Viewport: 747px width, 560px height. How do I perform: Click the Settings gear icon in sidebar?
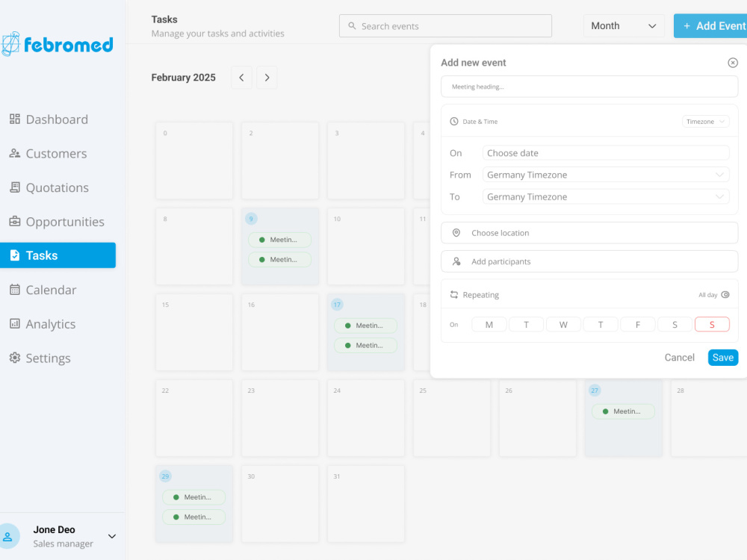click(x=15, y=358)
